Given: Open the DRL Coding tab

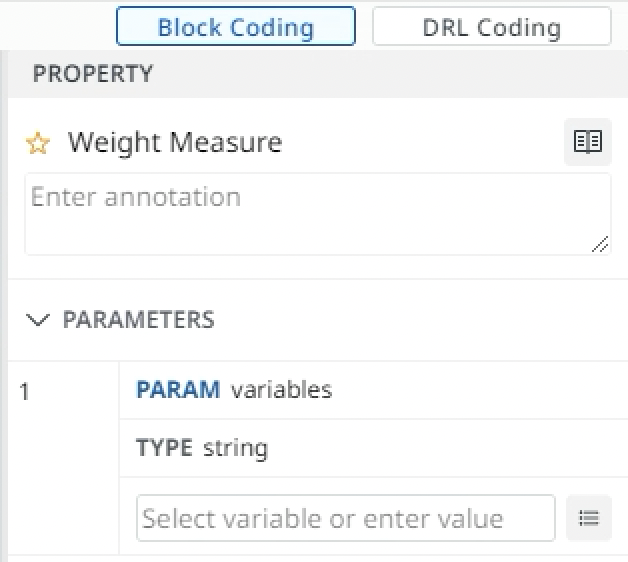Looking at the screenshot, I should (491, 26).
